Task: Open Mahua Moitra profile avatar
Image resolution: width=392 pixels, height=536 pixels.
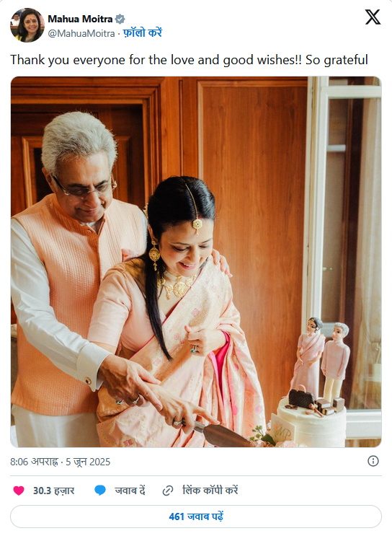Action: tap(27, 25)
